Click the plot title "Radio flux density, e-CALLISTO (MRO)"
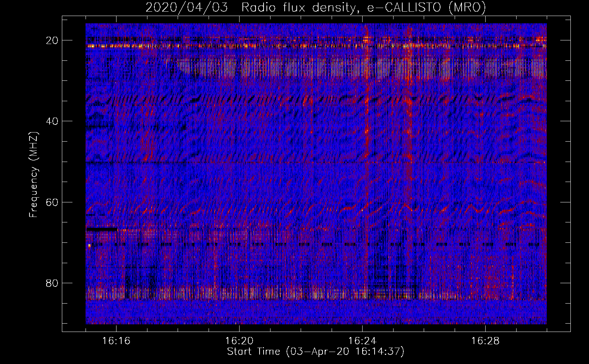The width and height of the screenshot is (589, 364). click(x=364, y=7)
